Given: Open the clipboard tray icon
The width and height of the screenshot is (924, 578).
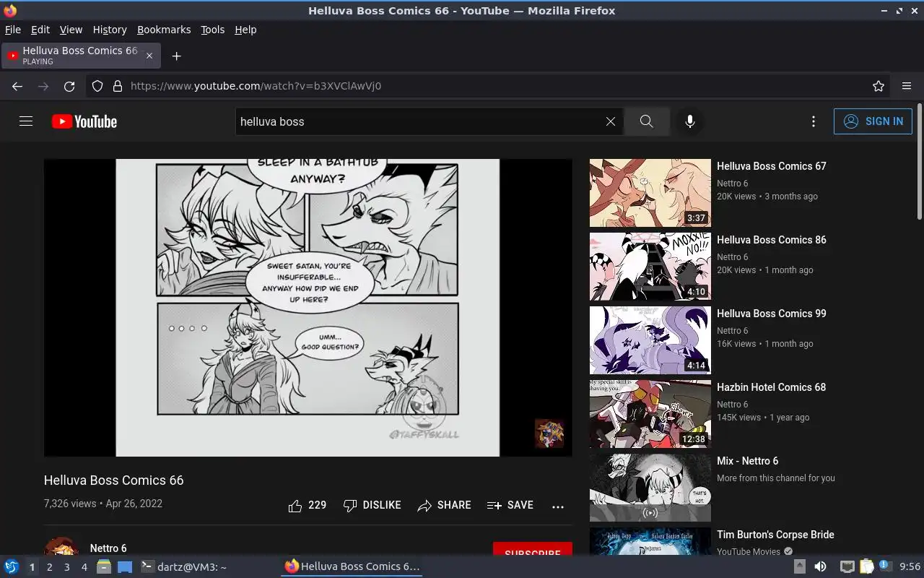Looking at the screenshot, I should (x=867, y=567).
